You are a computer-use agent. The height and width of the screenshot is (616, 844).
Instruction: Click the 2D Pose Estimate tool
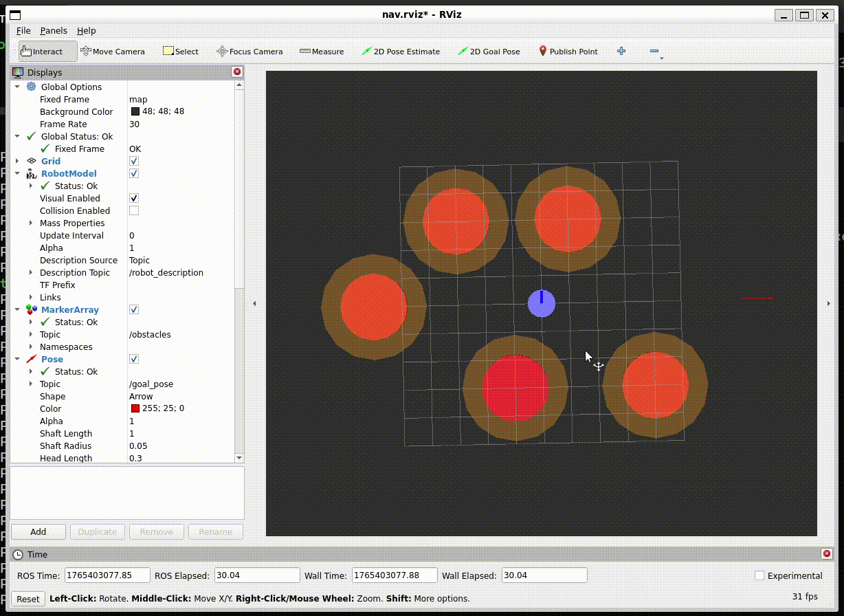coord(401,51)
